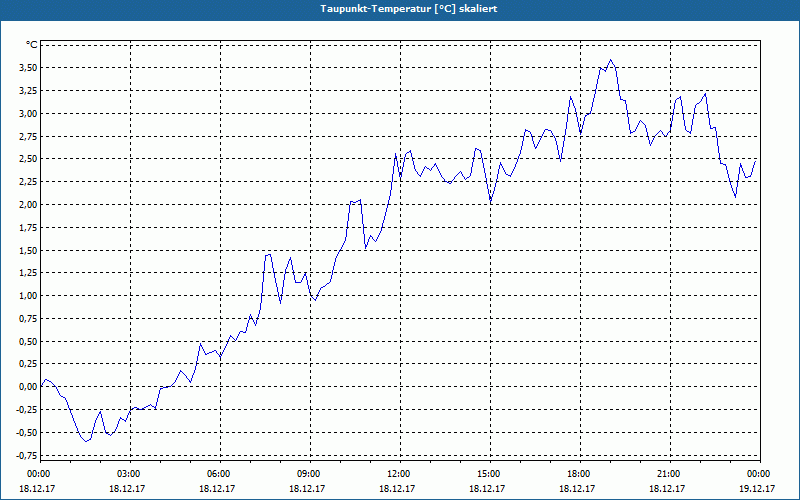Click the '1,00' temperature label

(x=29, y=296)
